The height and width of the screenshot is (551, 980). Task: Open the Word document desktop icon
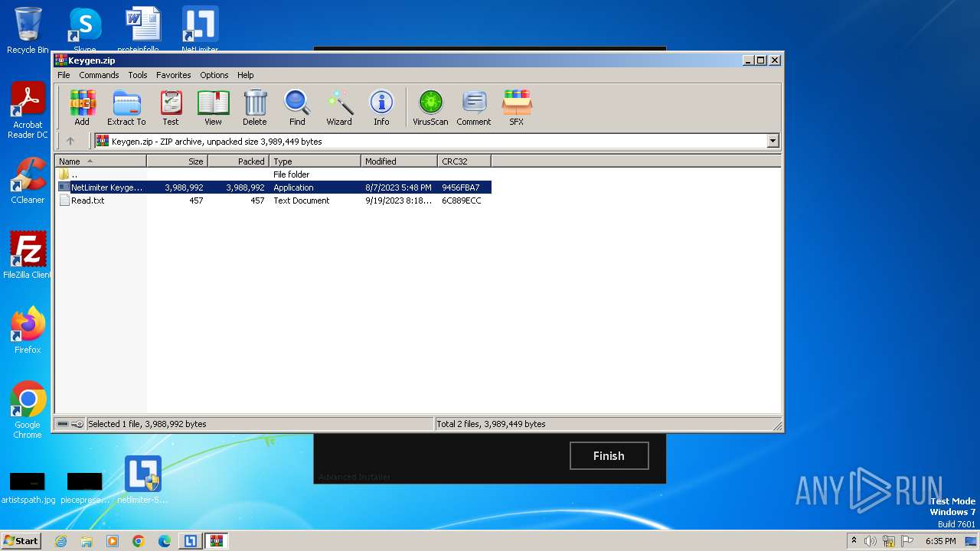[x=142, y=29]
